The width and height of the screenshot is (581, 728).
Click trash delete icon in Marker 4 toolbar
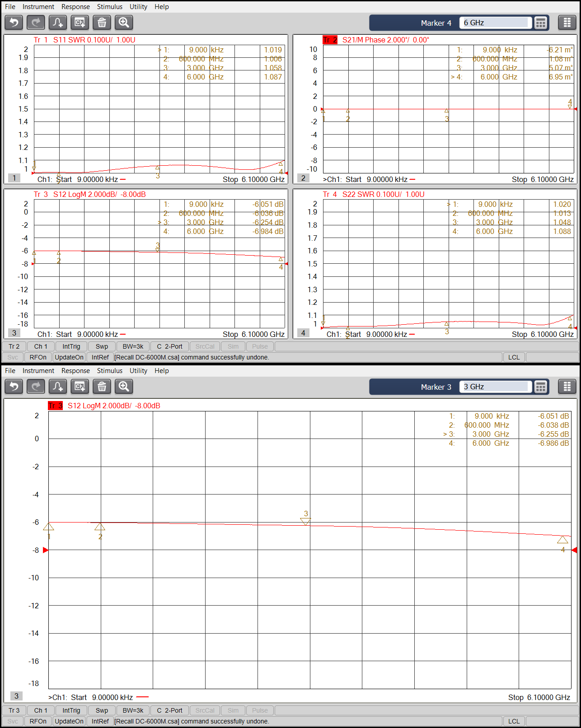[x=102, y=23]
